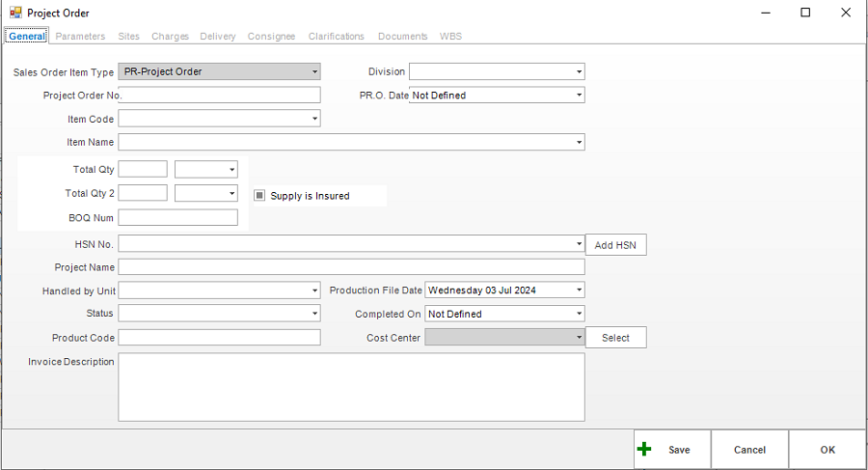Click the Cancel button

point(749,450)
